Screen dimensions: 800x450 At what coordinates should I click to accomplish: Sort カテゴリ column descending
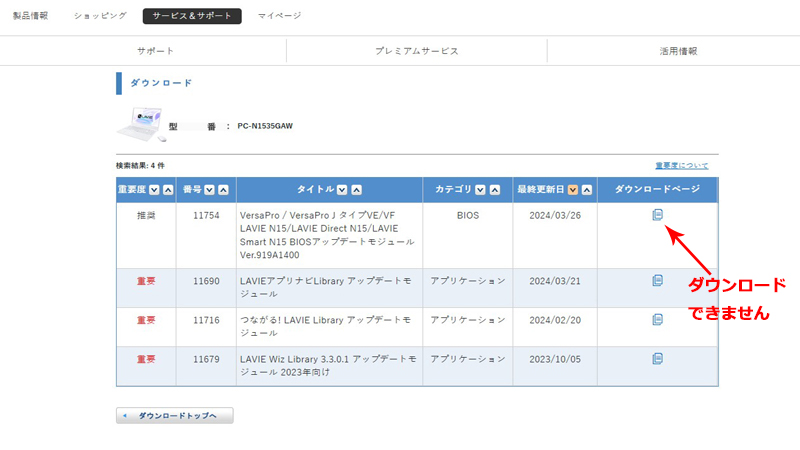(x=480, y=190)
